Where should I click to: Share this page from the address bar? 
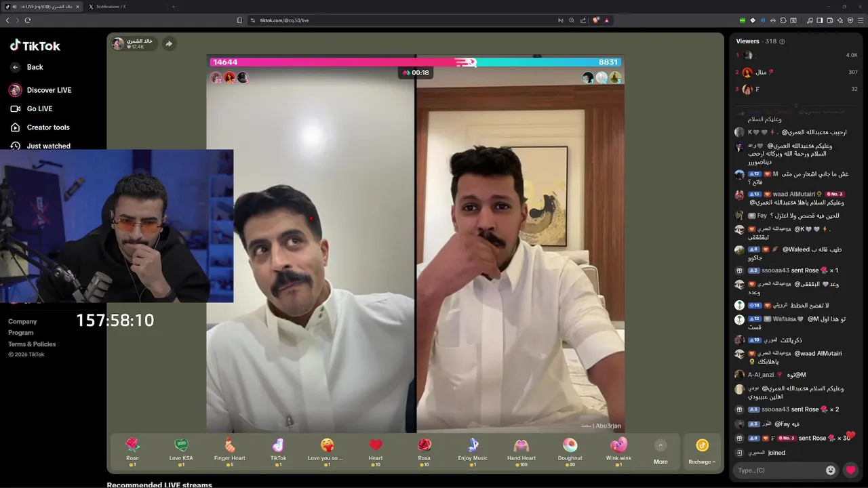(583, 20)
